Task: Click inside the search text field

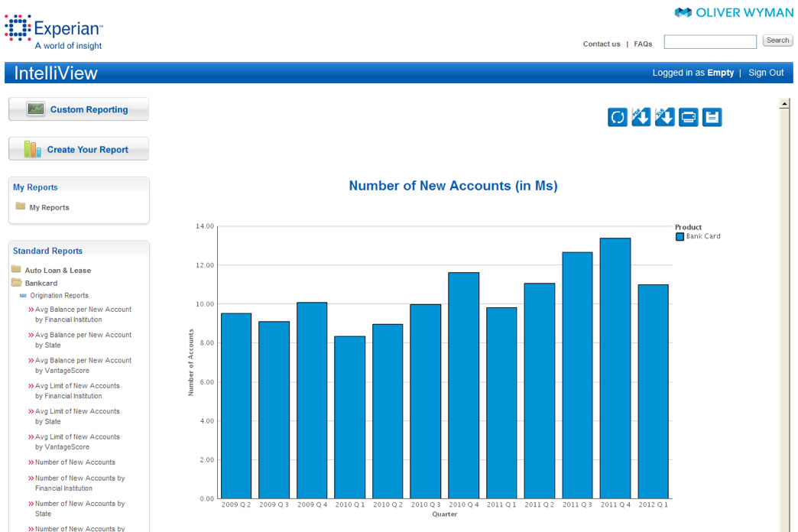Action: point(710,41)
